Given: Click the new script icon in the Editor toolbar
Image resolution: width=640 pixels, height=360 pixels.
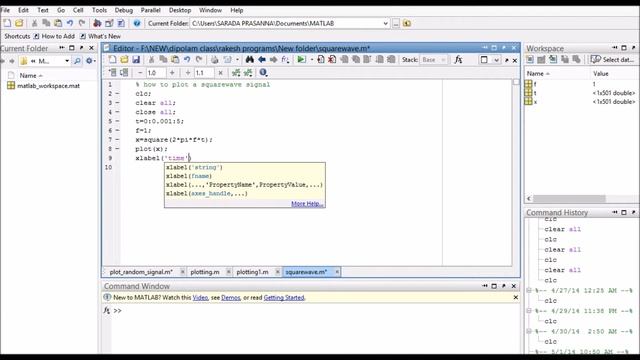Looking at the screenshot, I should (x=112, y=60).
